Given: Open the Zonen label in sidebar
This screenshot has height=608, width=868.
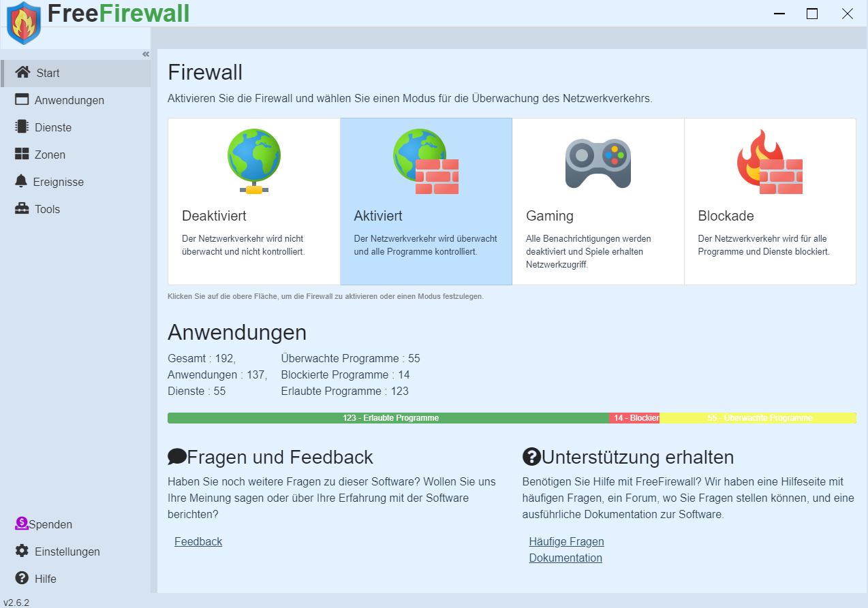Looking at the screenshot, I should pos(50,155).
